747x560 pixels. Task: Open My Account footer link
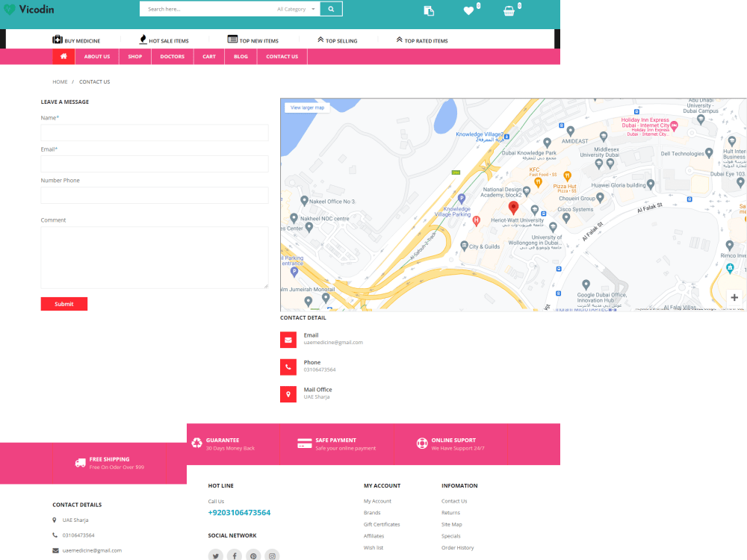(377, 501)
